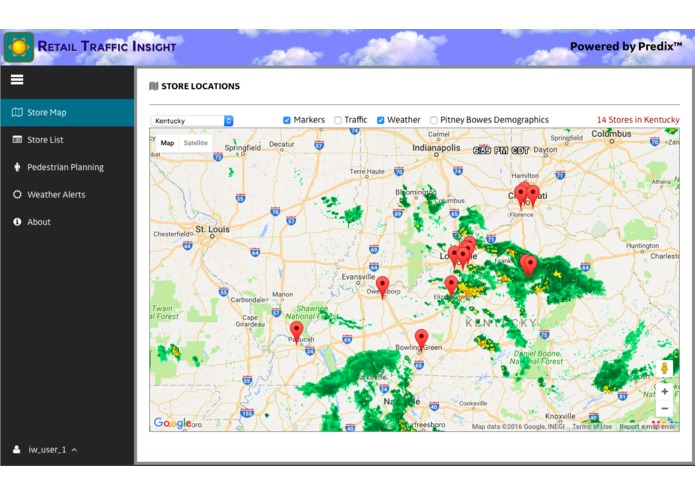Click Report a map error link
This screenshot has height=494, width=695.
(x=648, y=427)
